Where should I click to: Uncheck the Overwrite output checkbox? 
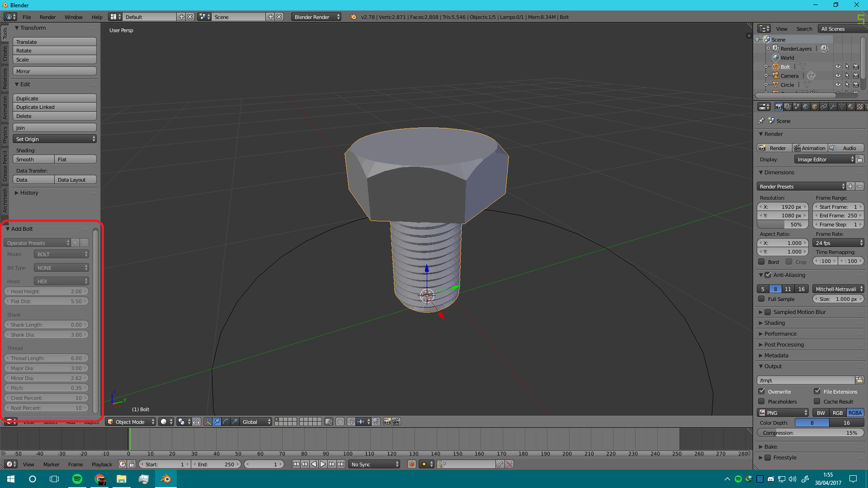762,391
